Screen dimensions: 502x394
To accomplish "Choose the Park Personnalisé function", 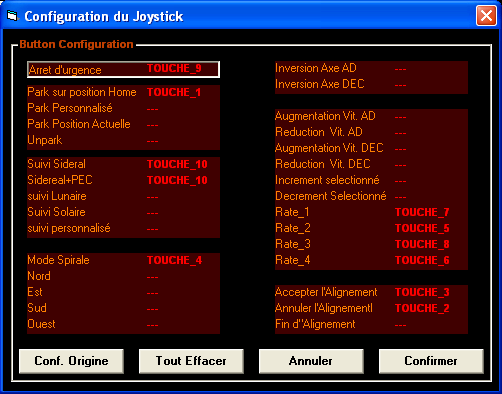I will pyautogui.click(x=123, y=108).
